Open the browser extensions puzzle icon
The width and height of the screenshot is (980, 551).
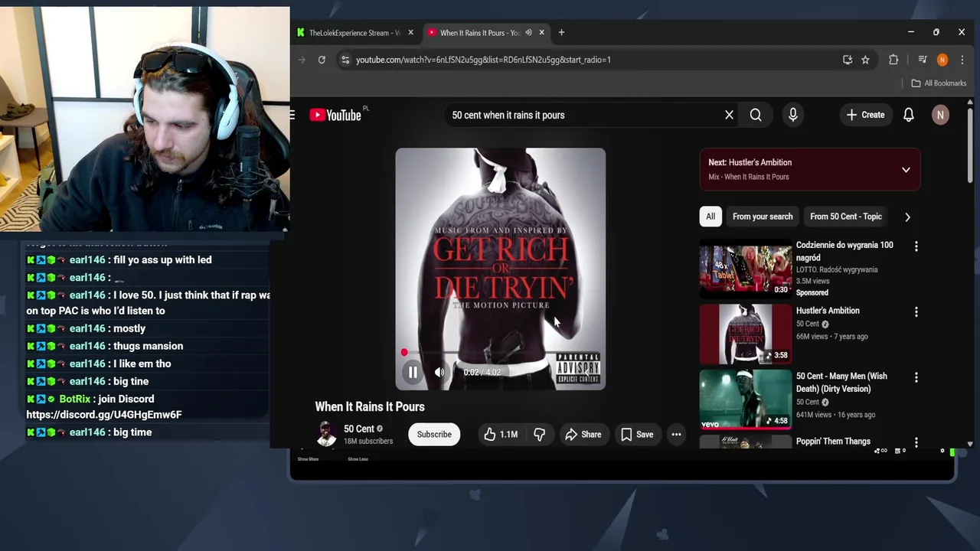[x=893, y=60]
